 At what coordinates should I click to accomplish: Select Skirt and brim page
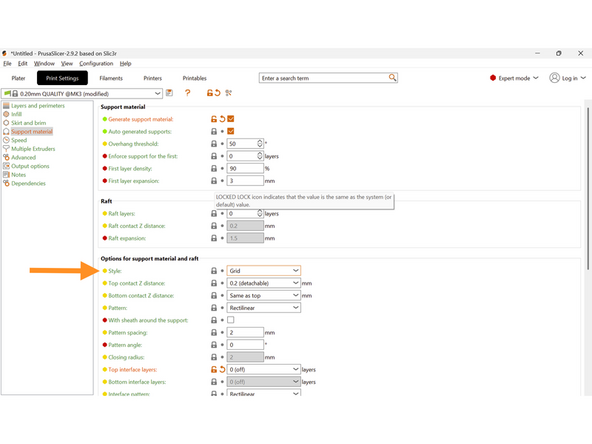click(28, 123)
